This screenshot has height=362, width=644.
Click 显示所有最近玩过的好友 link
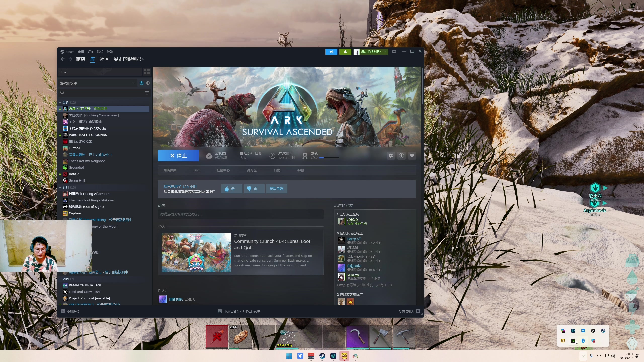tap(364, 285)
